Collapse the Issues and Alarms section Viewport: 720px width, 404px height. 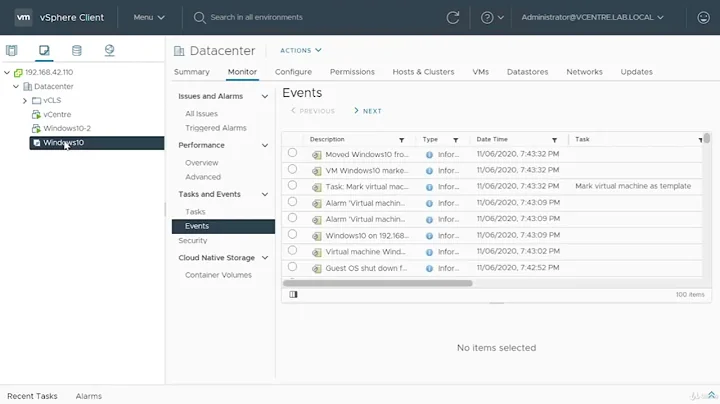tap(265, 96)
